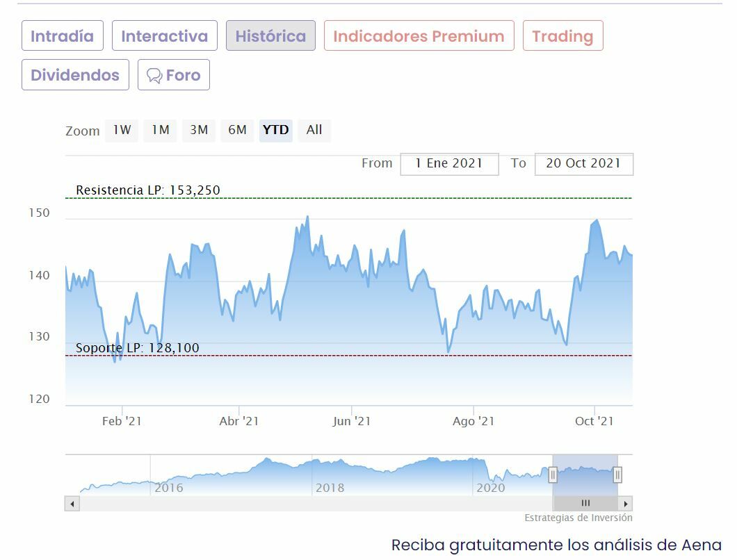The height and width of the screenshot is (560, 737).
Task: Switch zoom to 6M
Action: tap(237, 130)
